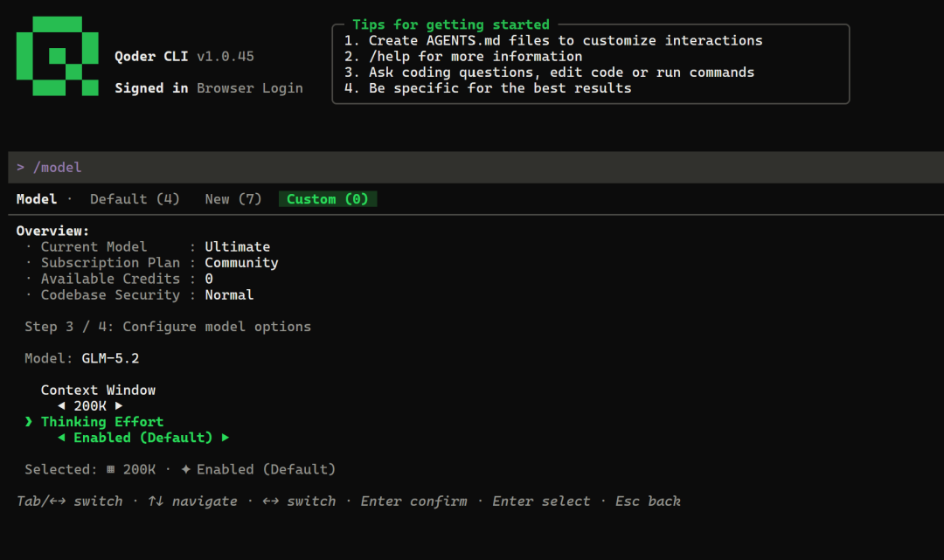Click right arrow beside Enabled (Default)
This screenshot has height=560, width=944.
point(226,438)
